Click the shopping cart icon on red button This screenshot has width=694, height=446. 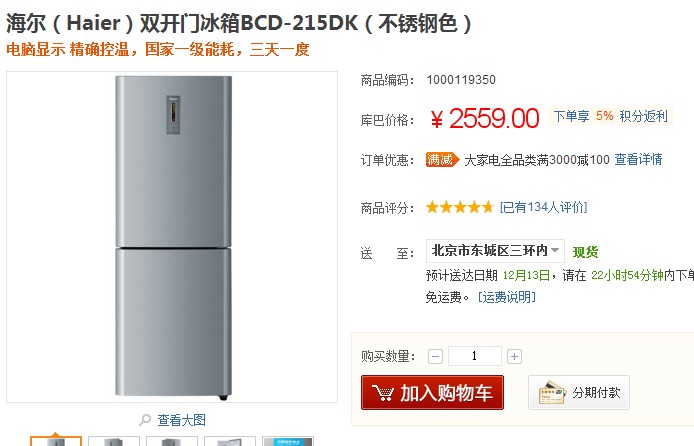click(382, 393)
